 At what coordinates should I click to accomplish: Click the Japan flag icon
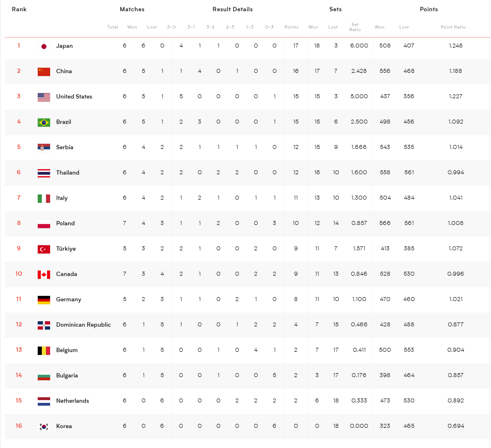click(x=44, y=46)
